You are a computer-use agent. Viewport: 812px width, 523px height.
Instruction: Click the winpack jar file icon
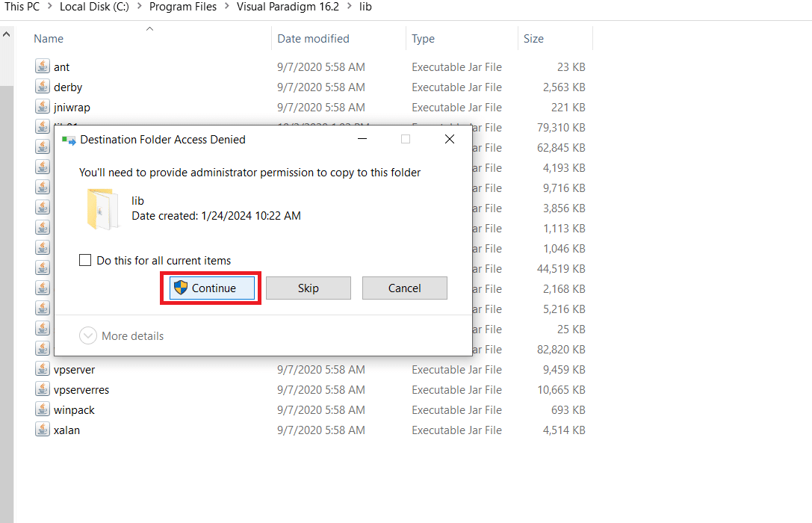[43, 409]
